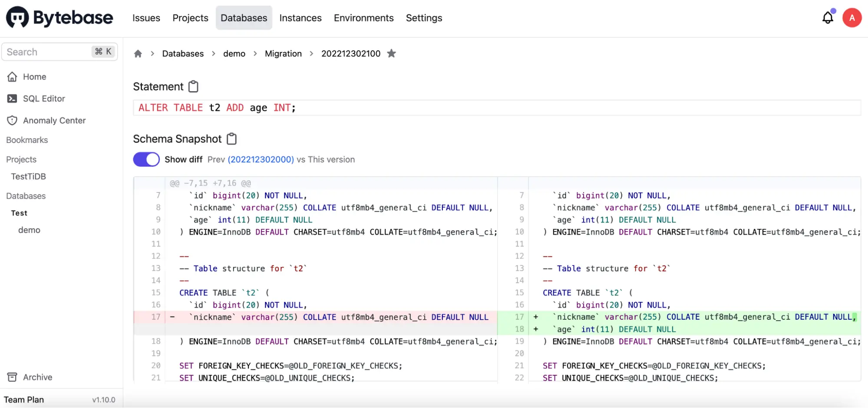This screenshot has height=408, width=868.
Task: Open the Environments menu item
Action: (x=364, y=18)
